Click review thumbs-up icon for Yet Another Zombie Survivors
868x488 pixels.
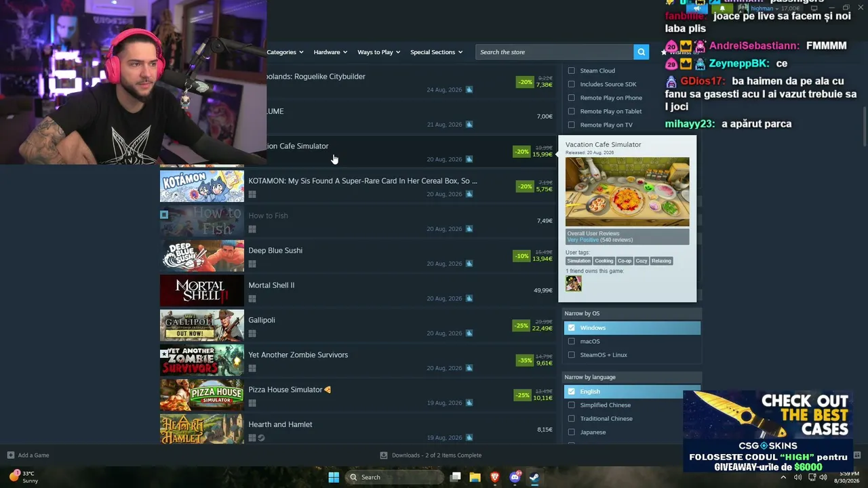(469, 368)
